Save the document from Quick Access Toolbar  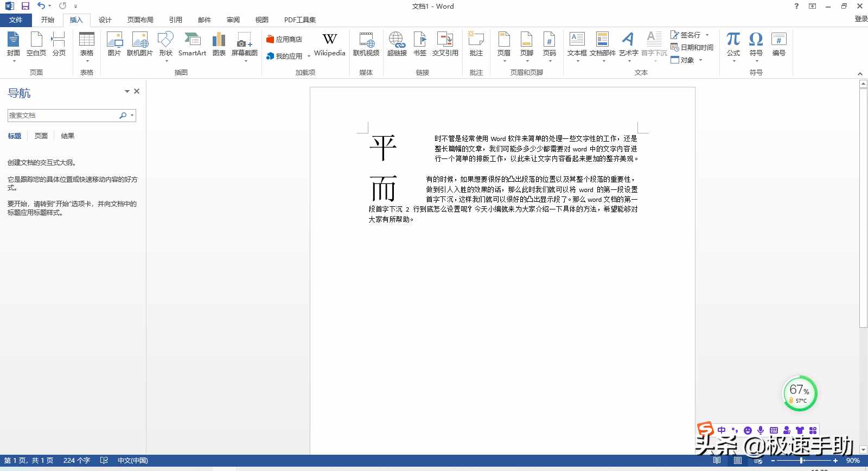[25, 6]
